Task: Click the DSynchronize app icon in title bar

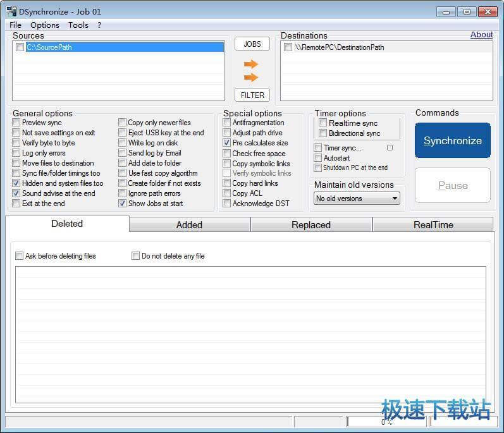Action: point(11,11)
